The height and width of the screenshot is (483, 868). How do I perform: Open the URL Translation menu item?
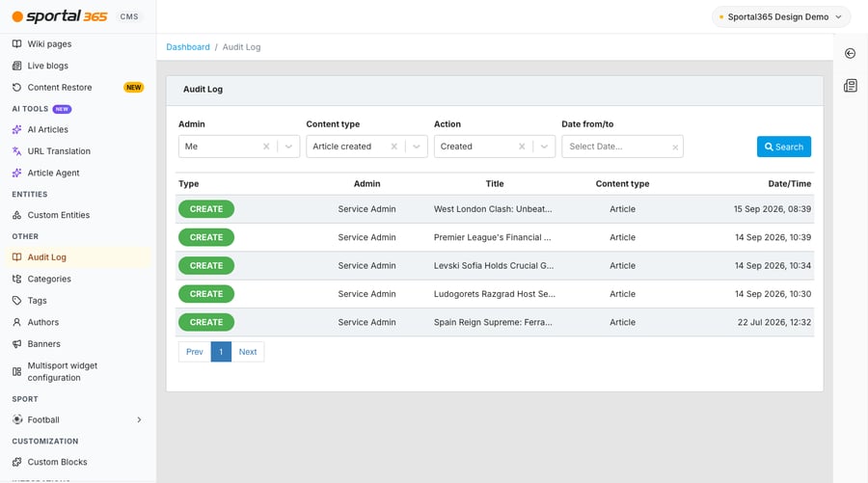pyautogui.click(x=77, y=151)
